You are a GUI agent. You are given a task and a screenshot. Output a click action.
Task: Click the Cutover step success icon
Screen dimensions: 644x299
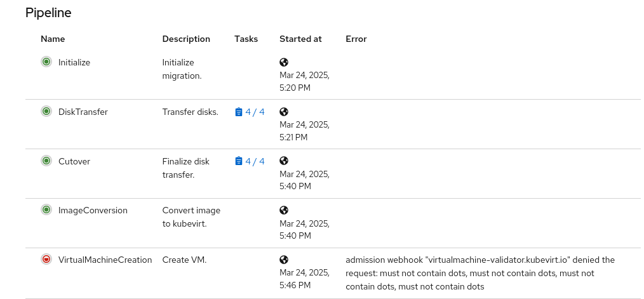[46, 161]
